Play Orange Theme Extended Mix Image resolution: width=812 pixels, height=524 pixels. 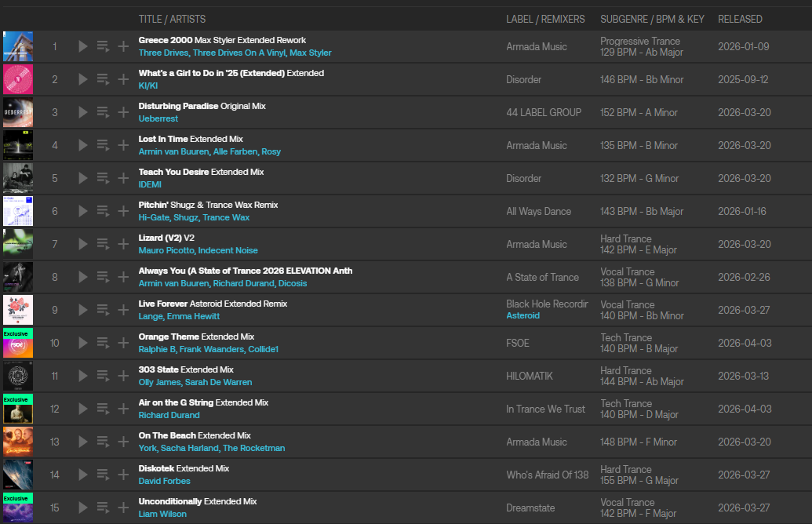coord(83,343)
